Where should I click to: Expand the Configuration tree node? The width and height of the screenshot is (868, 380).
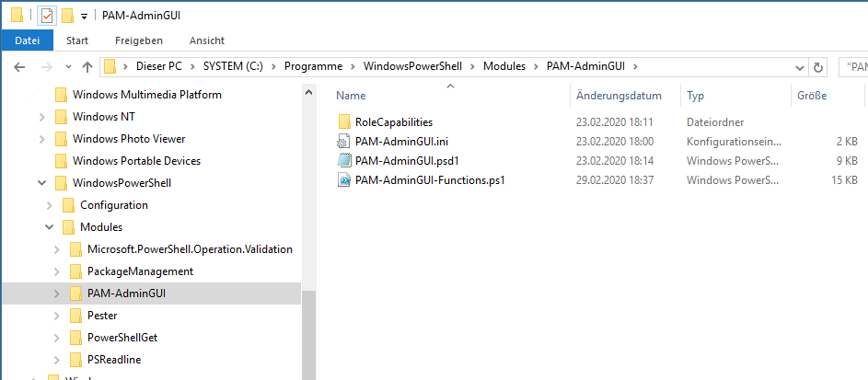point(50,205)
